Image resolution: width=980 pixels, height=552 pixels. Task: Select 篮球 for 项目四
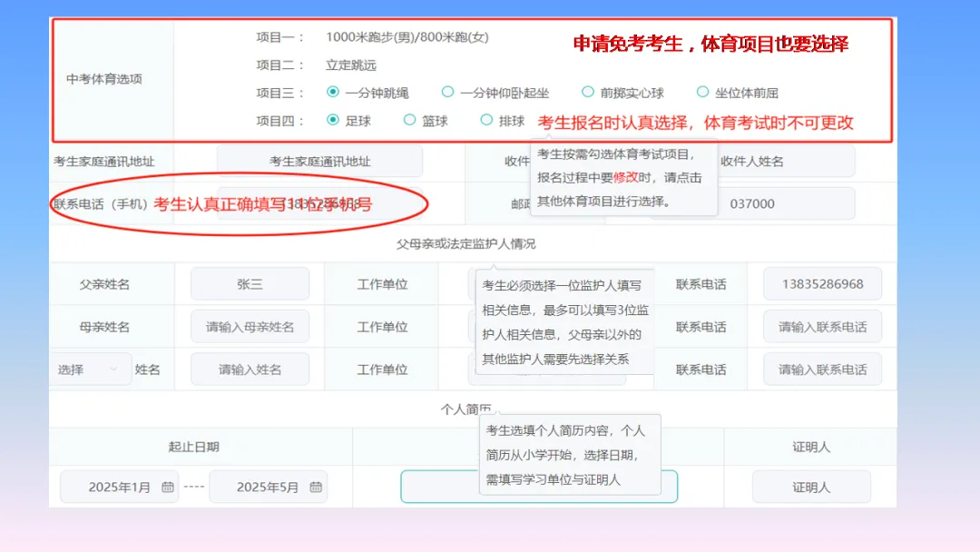pos(410,119)
